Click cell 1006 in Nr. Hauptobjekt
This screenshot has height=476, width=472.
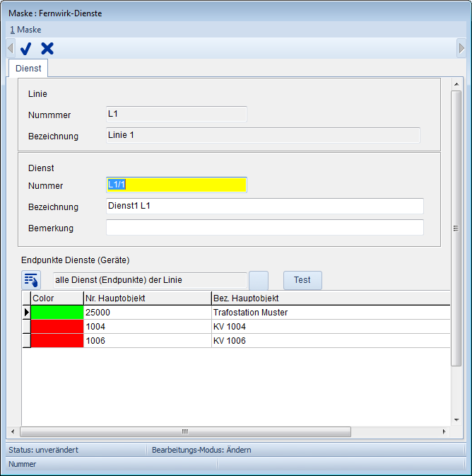point(148,341)
